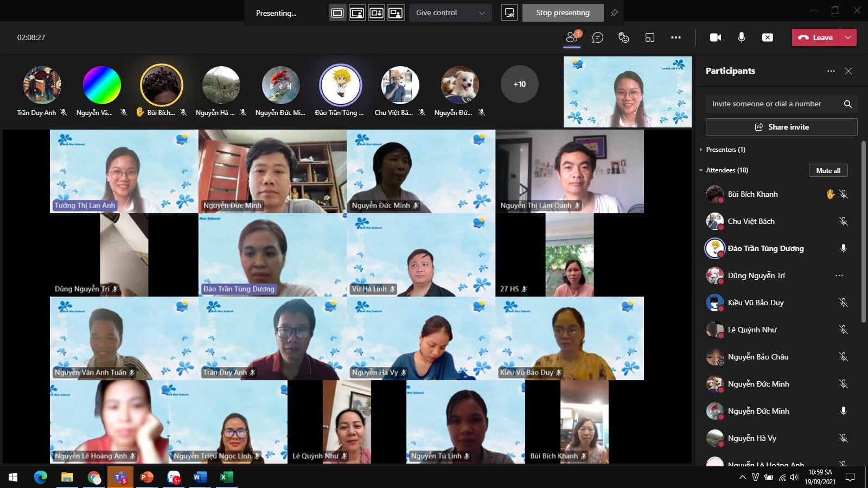The height and width of the screenshot is (488, 868).
Task: Open the breakout rooms icon
Action: point(650,37)
